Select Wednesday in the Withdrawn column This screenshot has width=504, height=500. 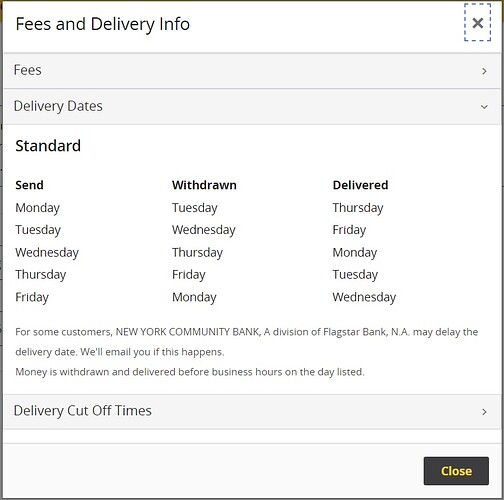pyautogui.click(x=204, y=230)
